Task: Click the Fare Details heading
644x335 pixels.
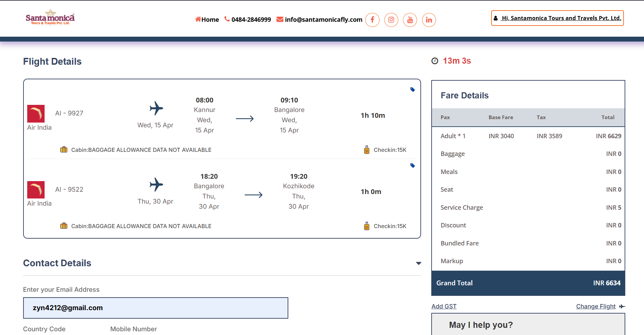Action: (465, 95)
